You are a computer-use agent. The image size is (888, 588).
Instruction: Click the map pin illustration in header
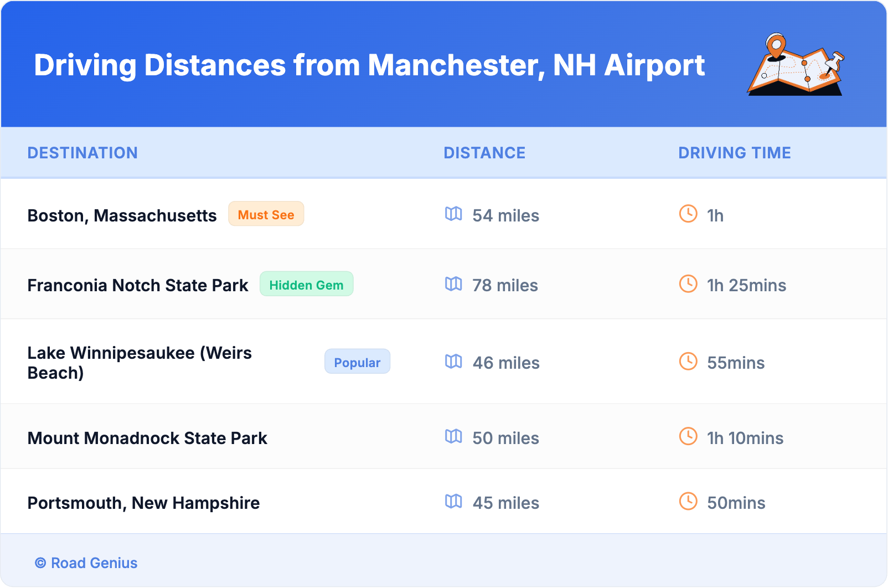796,65
